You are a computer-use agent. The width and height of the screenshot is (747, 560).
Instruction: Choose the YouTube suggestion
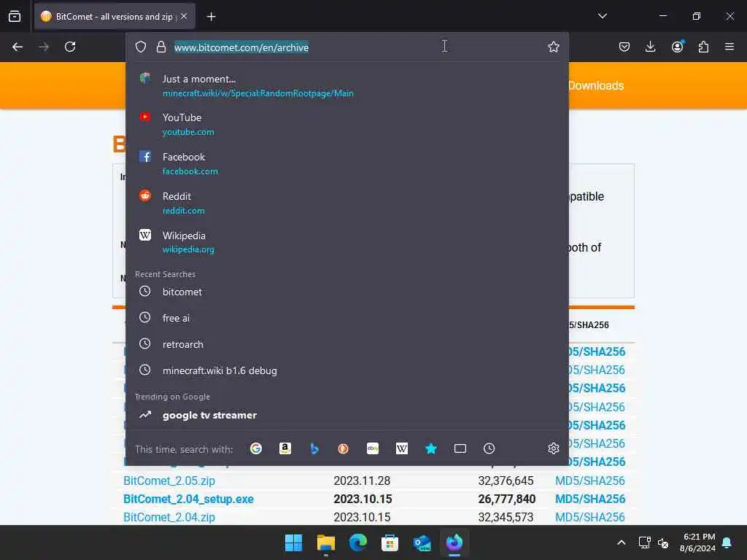click(347, 124)
